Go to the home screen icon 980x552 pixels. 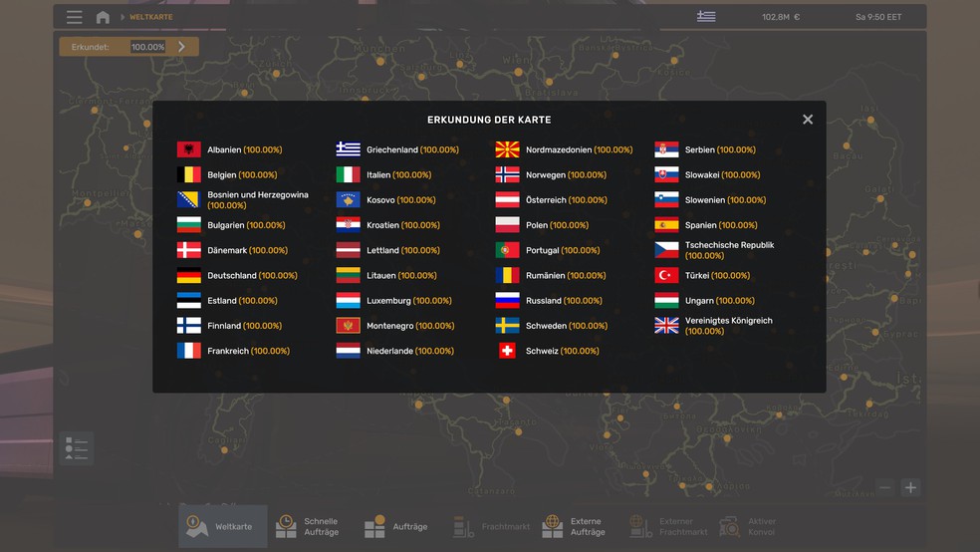(x=103, y=17)
